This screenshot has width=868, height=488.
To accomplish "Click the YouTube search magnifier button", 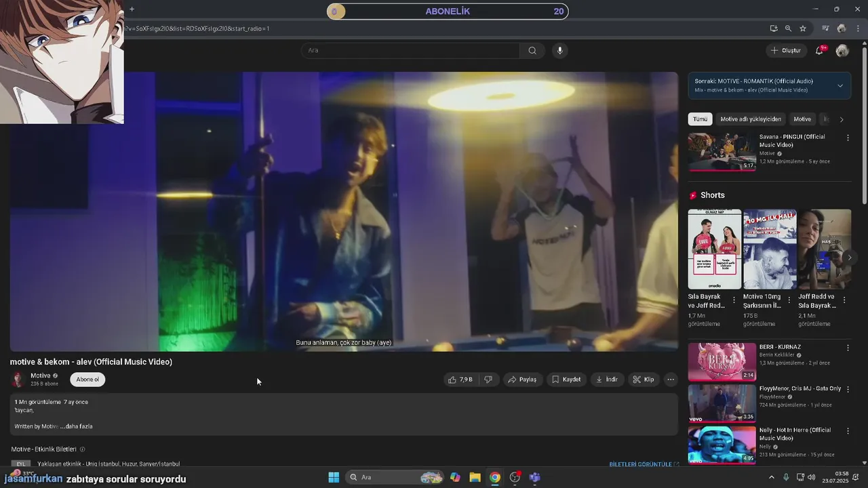I will tap(532, 50).
